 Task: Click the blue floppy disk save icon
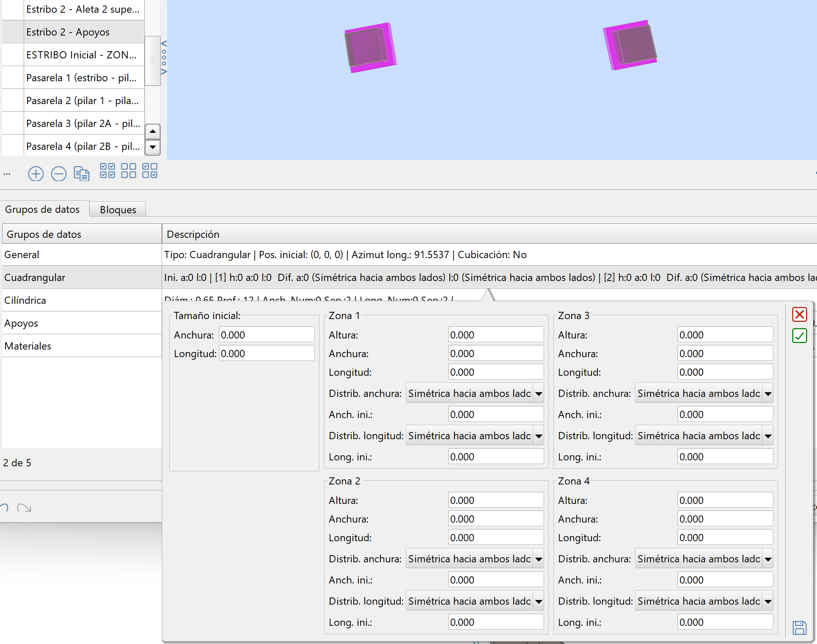click(799, 627)
